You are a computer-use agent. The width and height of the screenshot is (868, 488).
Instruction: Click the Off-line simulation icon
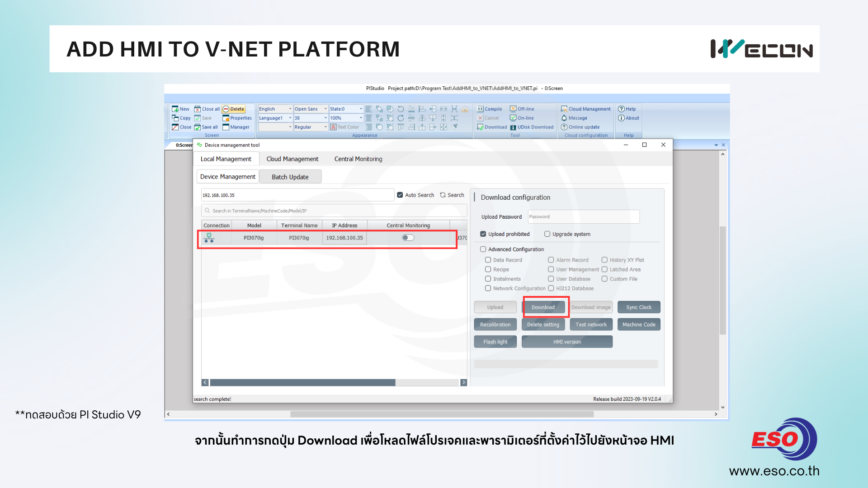point(513,109)
